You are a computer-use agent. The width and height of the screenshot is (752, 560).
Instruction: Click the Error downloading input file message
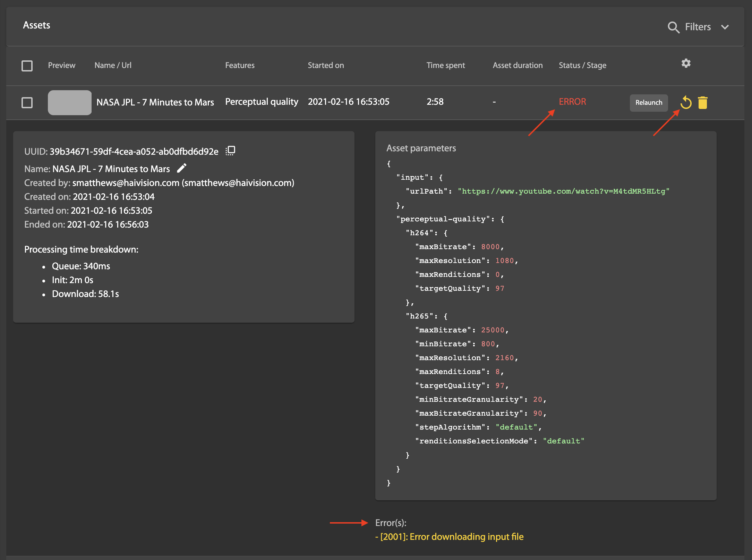pos(450,537)
